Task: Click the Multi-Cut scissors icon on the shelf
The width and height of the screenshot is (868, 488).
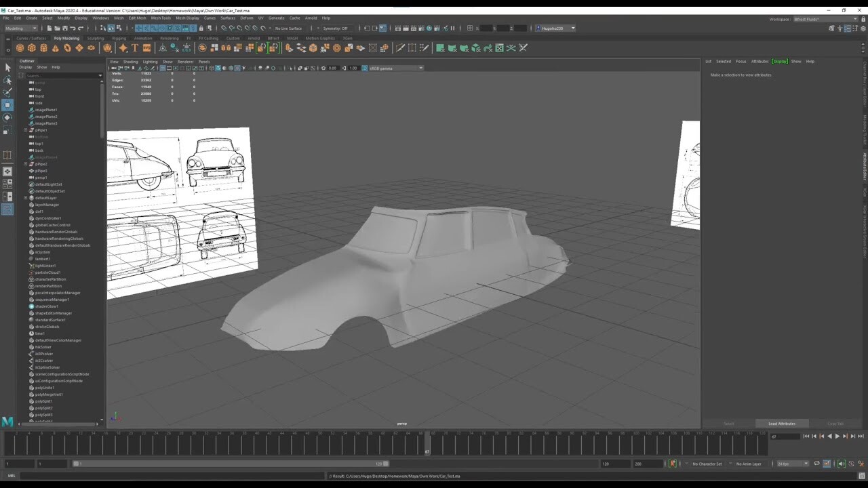Action: pyautogui.click(x=400, y=47)
